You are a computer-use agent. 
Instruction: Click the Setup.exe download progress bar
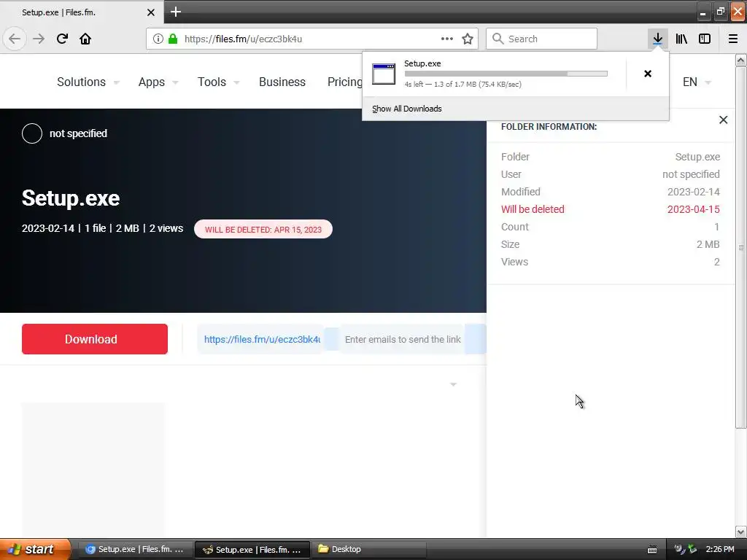click(506, 74)
